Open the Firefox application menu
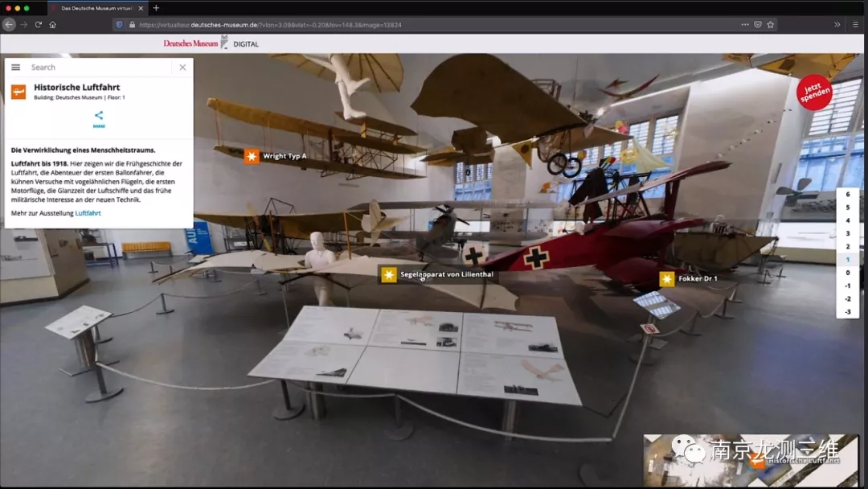 855,24
